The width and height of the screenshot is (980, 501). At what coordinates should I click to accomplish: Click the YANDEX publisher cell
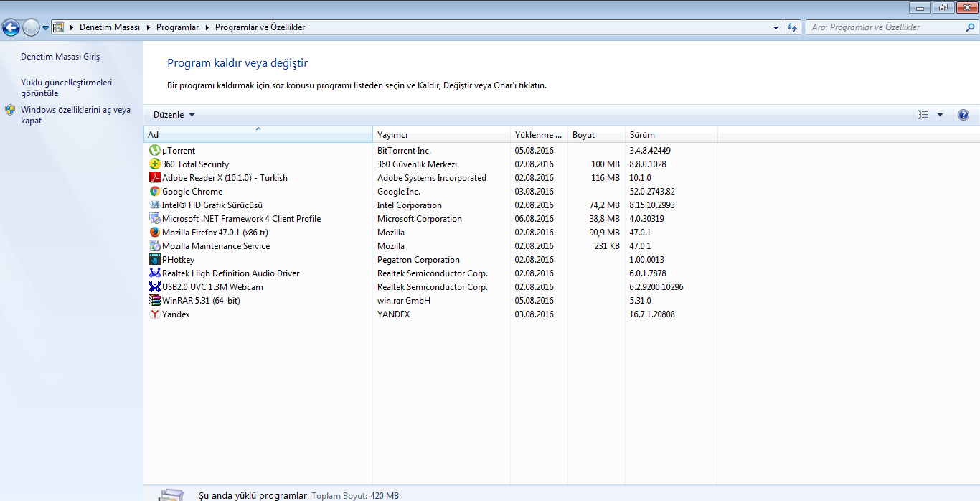(x=394, y=314)
